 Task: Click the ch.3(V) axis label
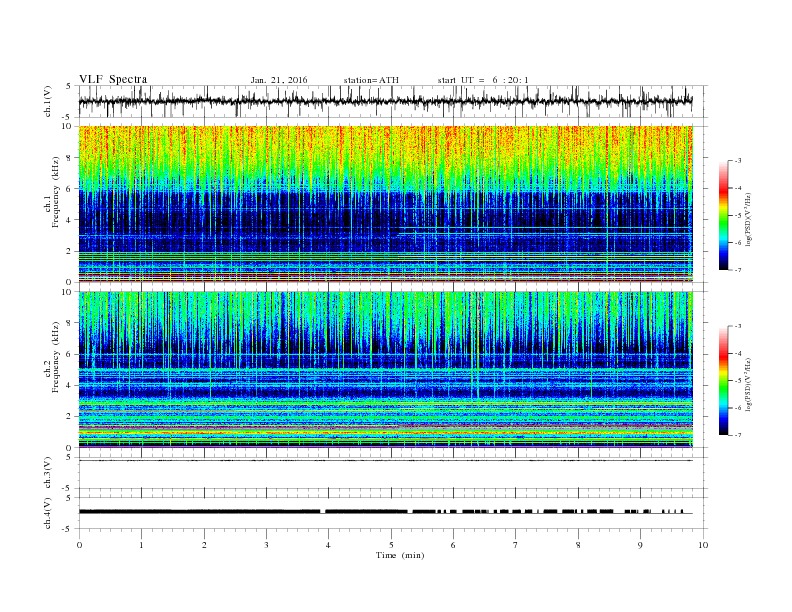tap(48, 473)
